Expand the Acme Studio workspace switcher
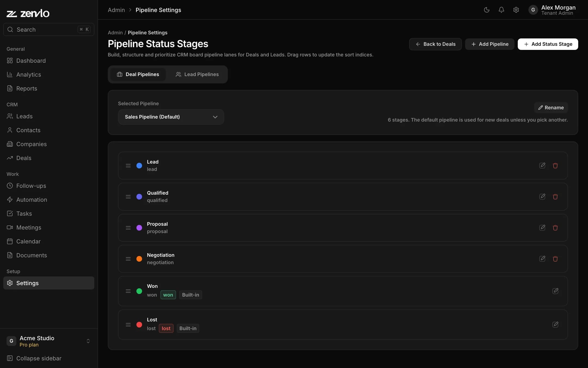Screen dimensions: 588x368 pos(49,341)
